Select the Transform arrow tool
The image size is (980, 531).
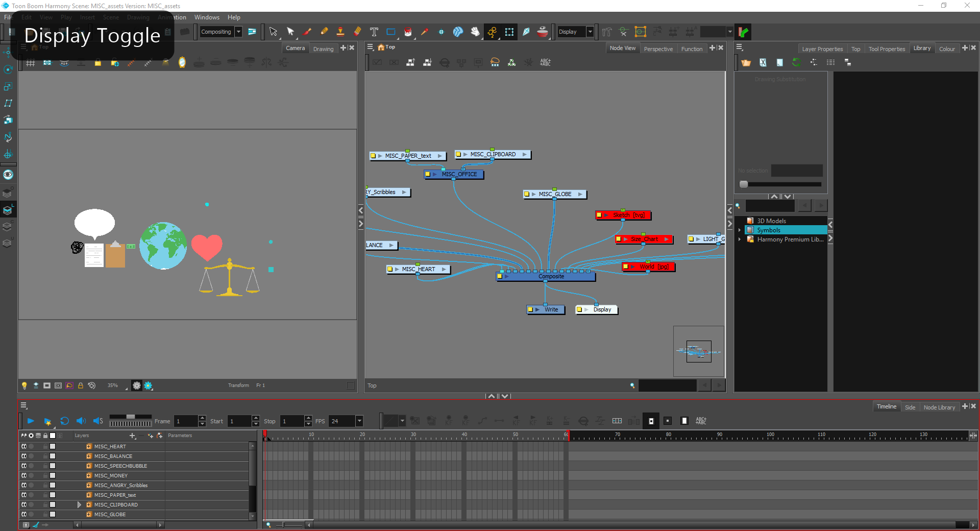point(273,32)
